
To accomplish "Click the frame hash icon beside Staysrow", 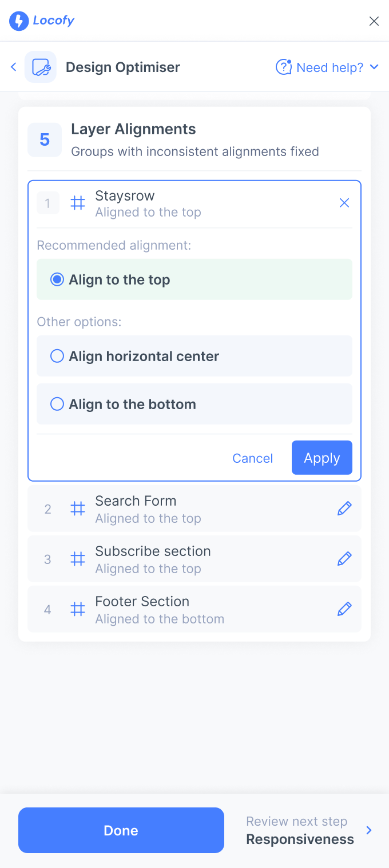I will tap(78, 203).
